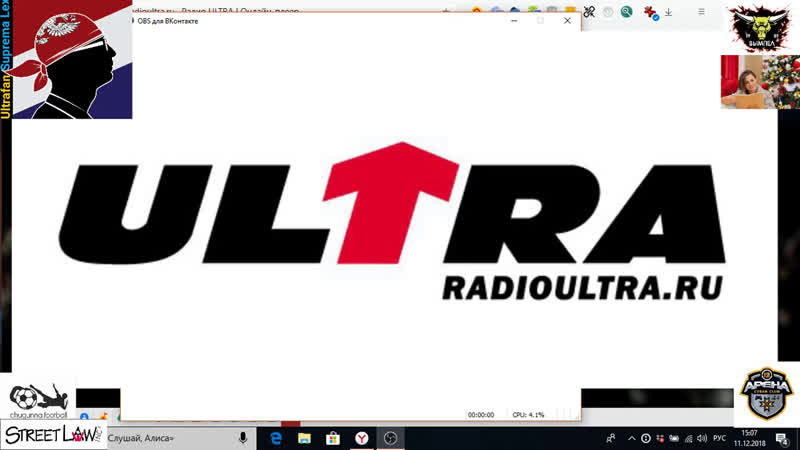Screen dimensions: 800x450
Task: Click the ULTRA radio logo image
Action: click(392, 222)
